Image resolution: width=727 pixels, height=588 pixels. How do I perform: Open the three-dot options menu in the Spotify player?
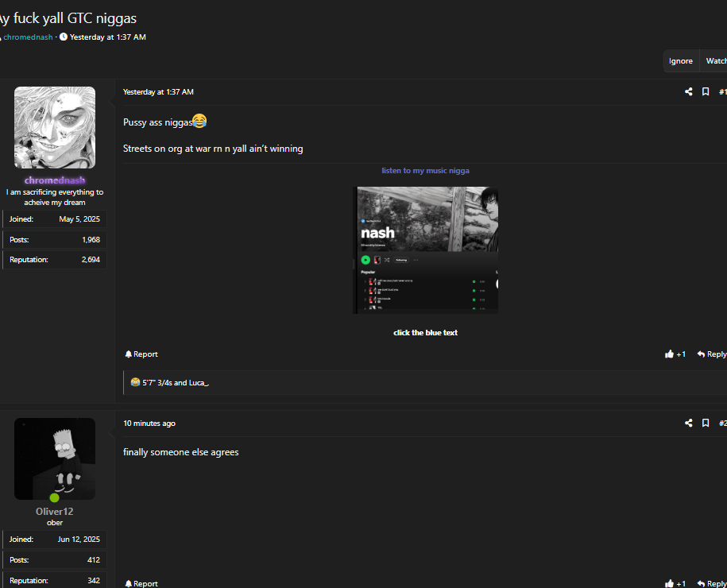click(x=416, y=260)
